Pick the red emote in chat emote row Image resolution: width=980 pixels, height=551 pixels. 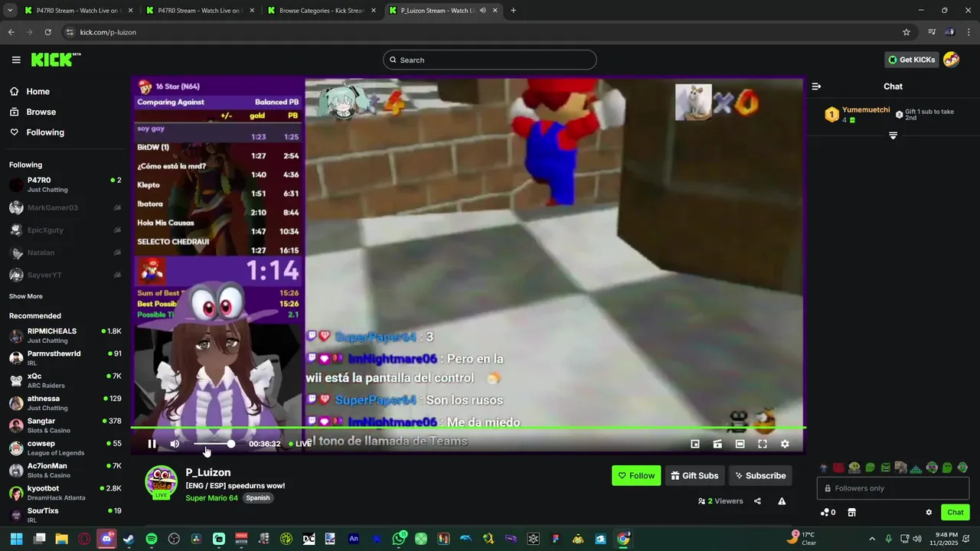click(838, 468)
